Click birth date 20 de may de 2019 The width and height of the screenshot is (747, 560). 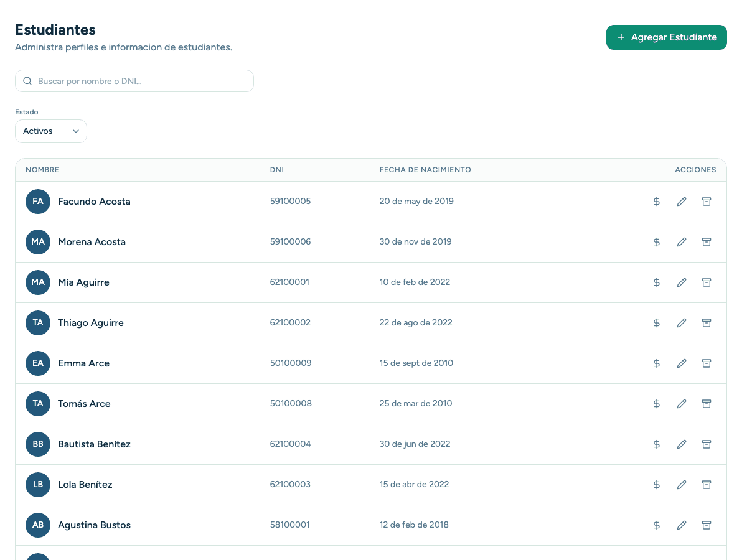[416, 202]
